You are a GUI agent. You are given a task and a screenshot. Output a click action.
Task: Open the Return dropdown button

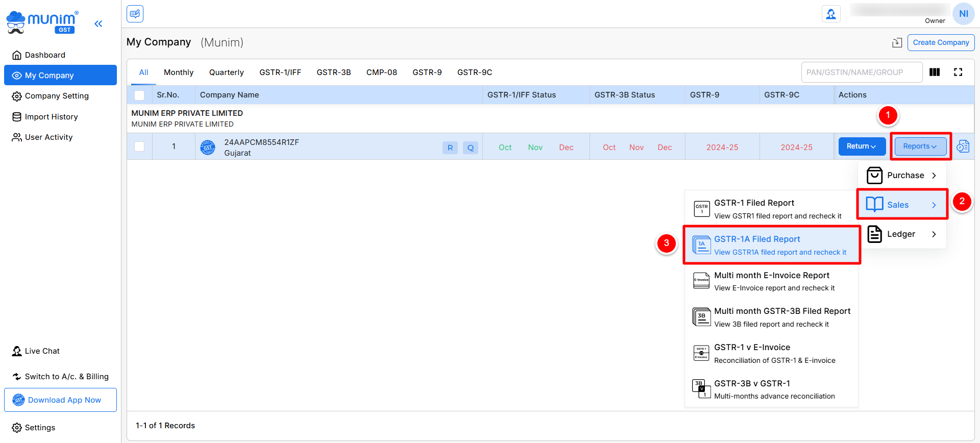pos(862,146)
